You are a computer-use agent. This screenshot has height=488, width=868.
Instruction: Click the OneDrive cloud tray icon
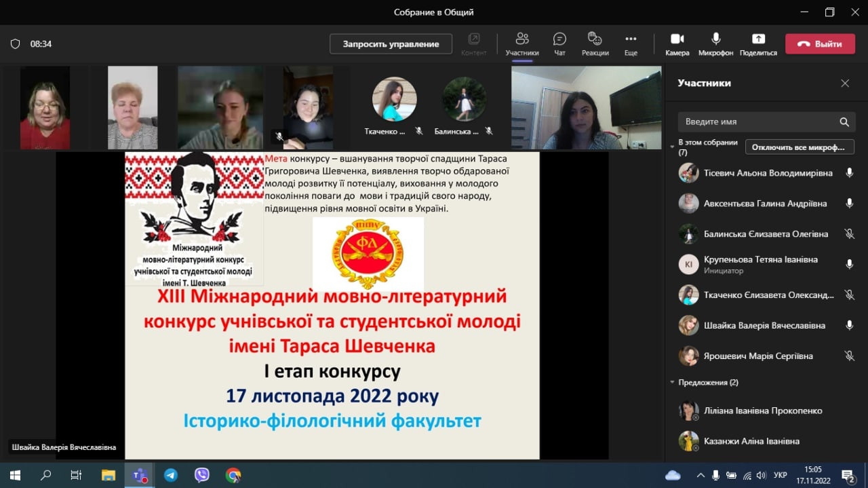click(673, 475)
